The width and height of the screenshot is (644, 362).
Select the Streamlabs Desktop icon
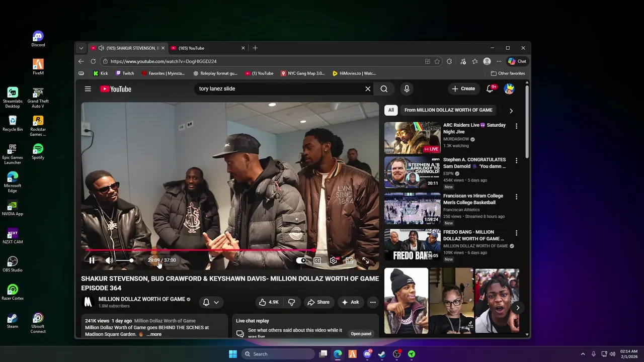pyautogui.click(x=13, y=98)
